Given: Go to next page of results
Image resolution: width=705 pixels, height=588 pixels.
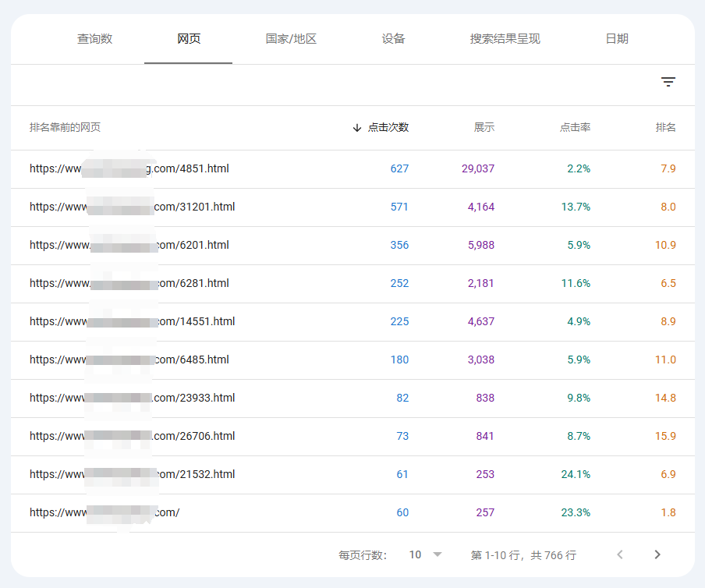Looking at the screenshot, I should (657, 554).
